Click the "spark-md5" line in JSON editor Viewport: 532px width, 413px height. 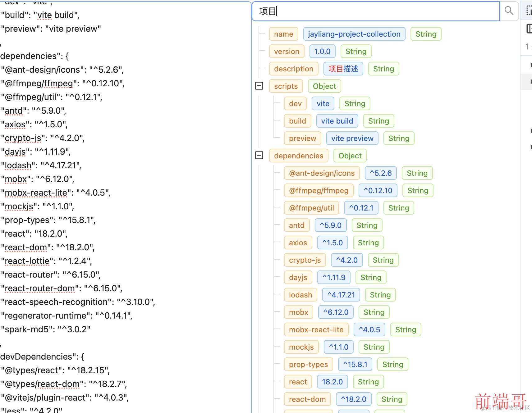click(46, 329)
